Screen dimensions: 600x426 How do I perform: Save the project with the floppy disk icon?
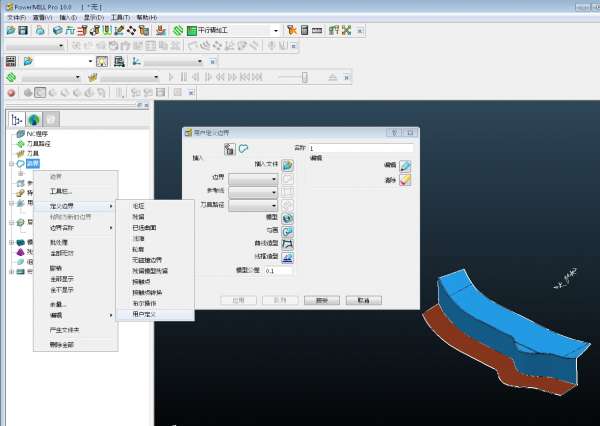pos(23,30)
